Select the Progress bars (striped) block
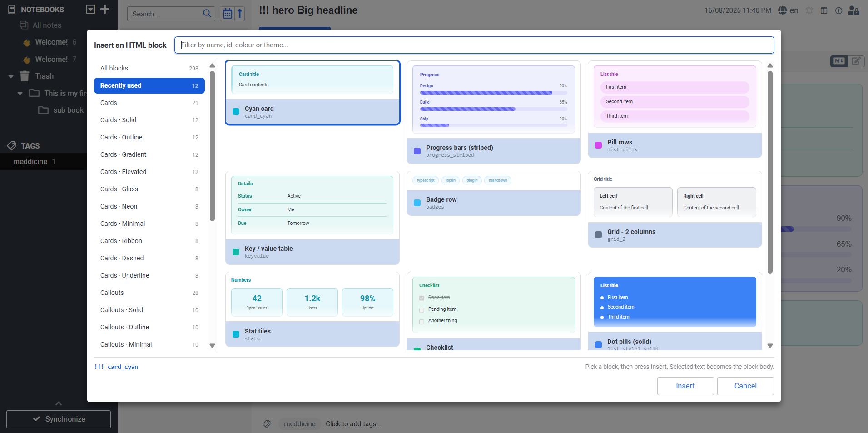868x433 pixels. pos(494,112)
